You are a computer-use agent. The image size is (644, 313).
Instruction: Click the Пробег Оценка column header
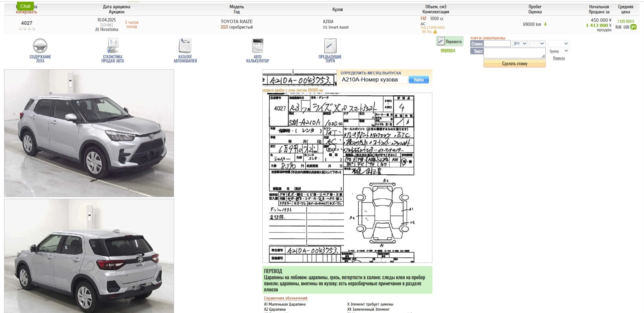pyautogui.click(x=535, y=9)
